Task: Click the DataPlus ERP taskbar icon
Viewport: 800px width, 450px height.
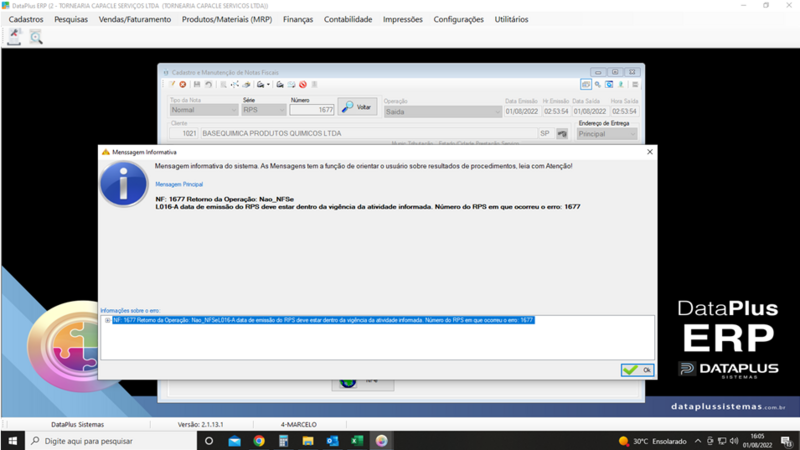Action: click(381, 441)
